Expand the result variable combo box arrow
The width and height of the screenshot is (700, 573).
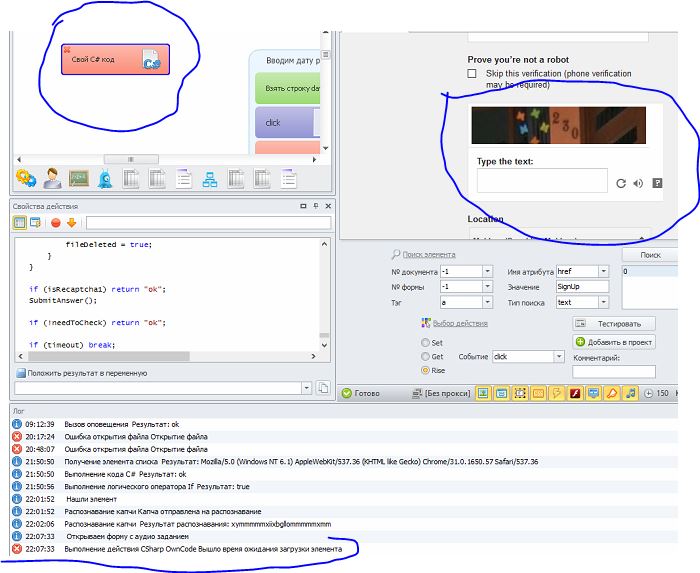click(x=306, y=388)
